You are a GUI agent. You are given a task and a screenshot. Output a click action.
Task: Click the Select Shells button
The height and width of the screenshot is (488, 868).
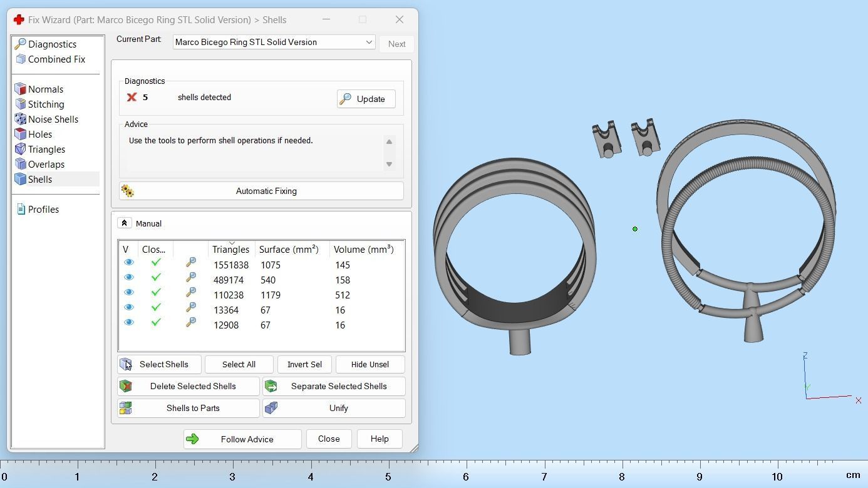[159, 364]
